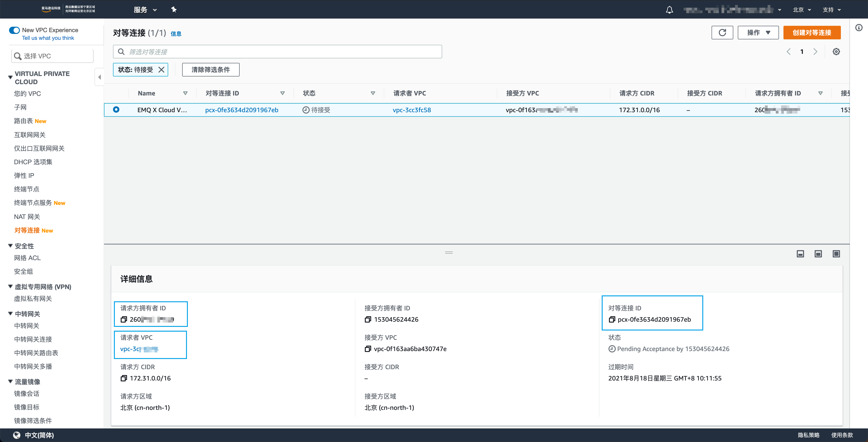Collapse the Virtual Private Cloud section
Screen dimensions: 868x442
pos(10,77)
